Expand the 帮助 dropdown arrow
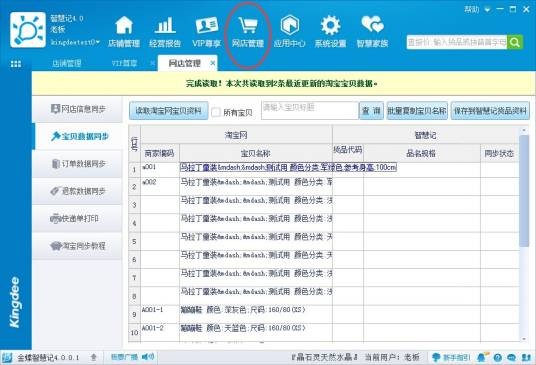Viewport: 536px width, 365px height. 488,10
